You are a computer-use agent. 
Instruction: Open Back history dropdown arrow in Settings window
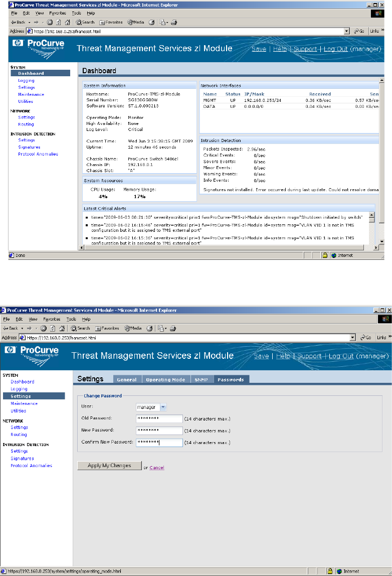pos(22,329)
